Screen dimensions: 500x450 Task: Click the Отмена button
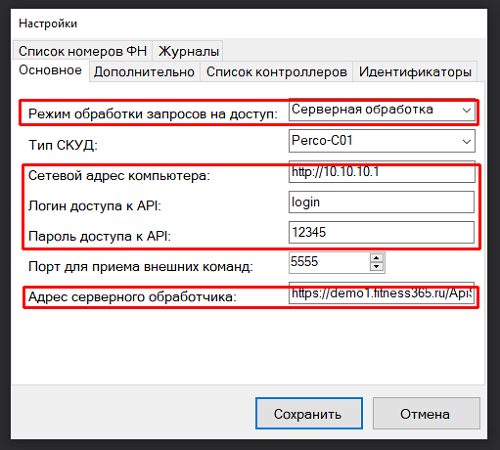(x=426, y=413)
